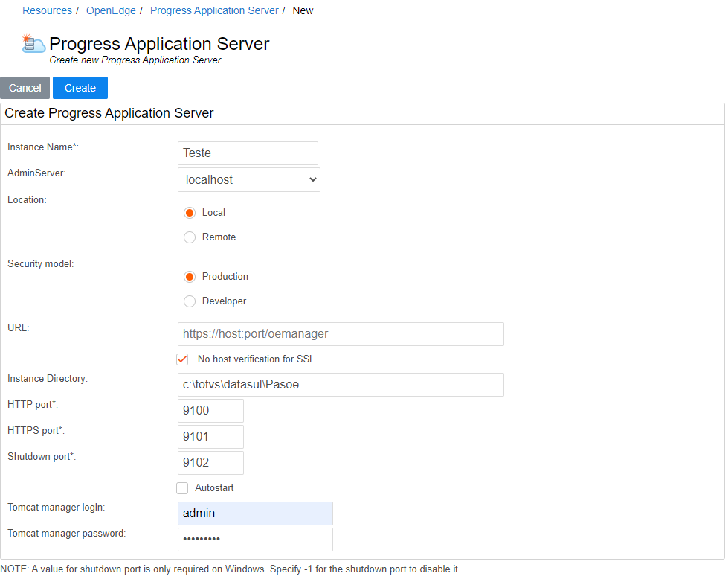728x579 pixels.
Task: Click the Create button
Action: point(80,88)
